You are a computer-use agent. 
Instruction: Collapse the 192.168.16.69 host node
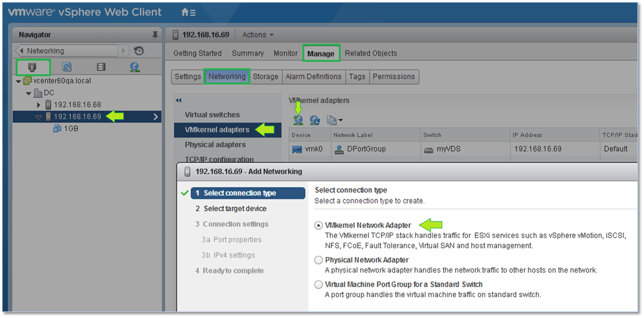click(x=39, y=117)
